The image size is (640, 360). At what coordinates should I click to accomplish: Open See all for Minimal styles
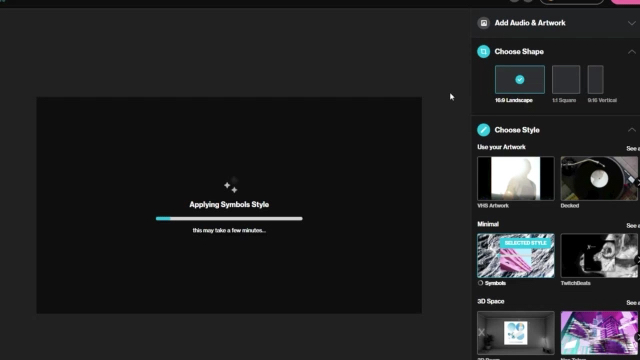coord(633,225)
